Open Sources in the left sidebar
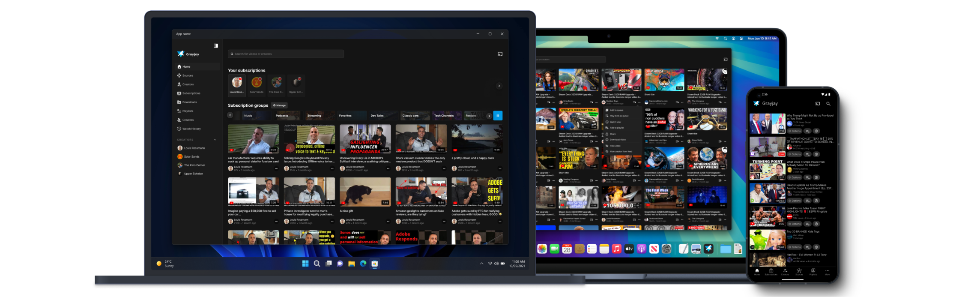The image size is (980, 297). pyautogui.click(x=188, y=75)
